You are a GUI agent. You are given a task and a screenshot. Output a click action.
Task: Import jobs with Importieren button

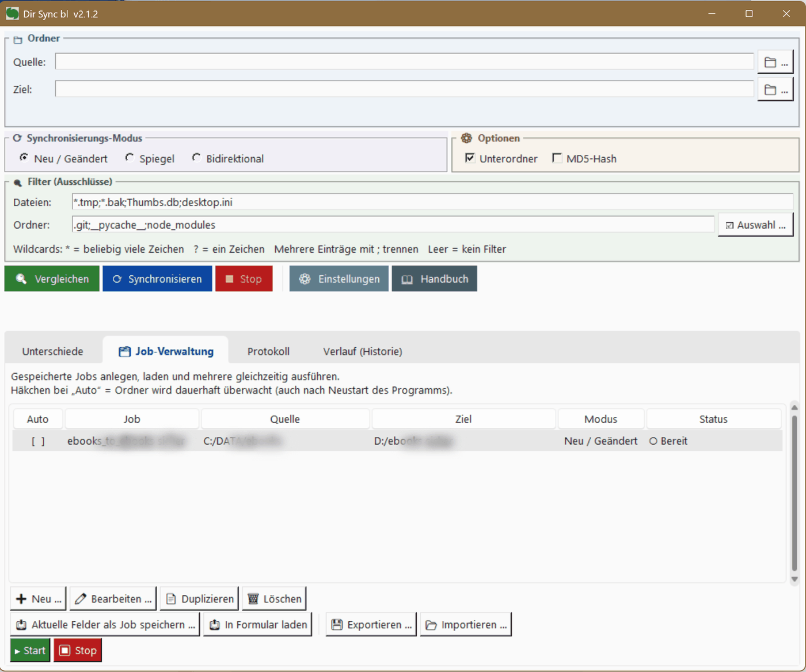(x=466, y=625)
